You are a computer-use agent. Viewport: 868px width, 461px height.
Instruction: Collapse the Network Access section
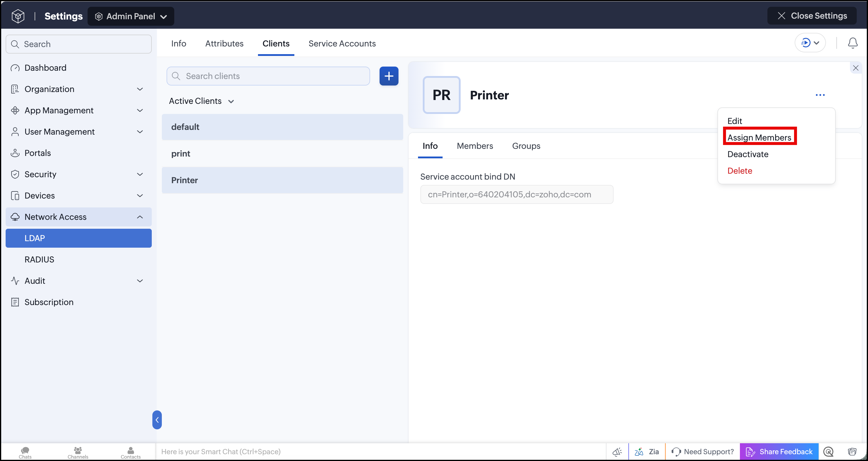pyautogui.click(x=79, y=217)
